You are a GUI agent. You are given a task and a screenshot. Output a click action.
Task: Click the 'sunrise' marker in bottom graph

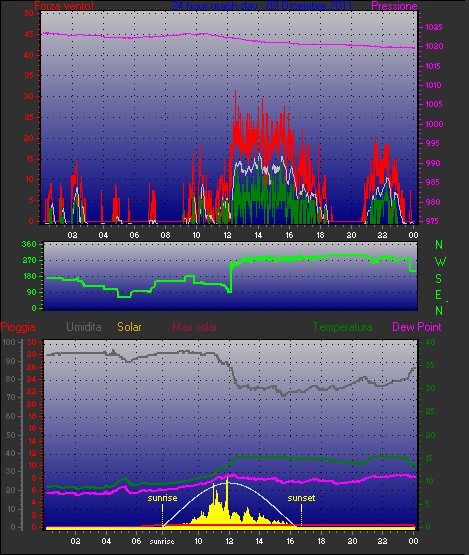tap(162, 498)
